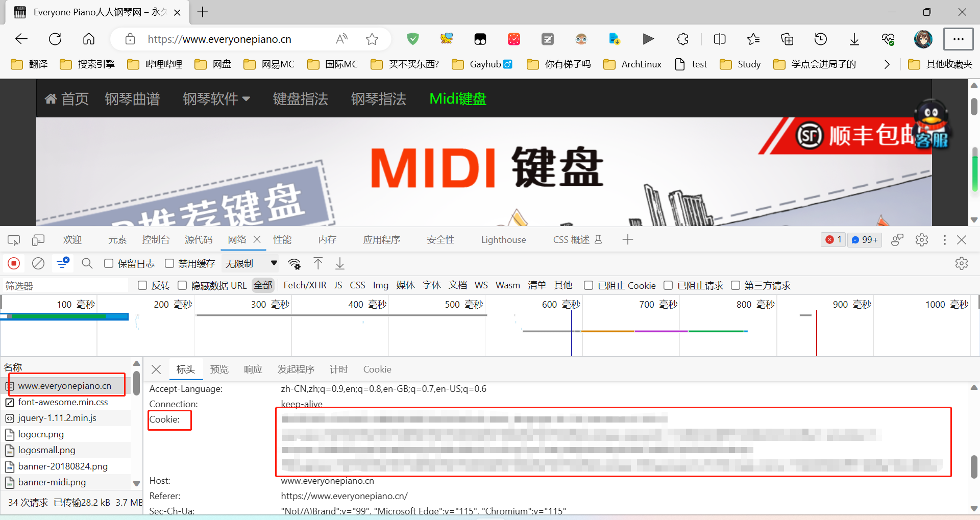Go to 钢琴曲谱 page link
This screenshot has width=980, height=520.
coord(132,98)
